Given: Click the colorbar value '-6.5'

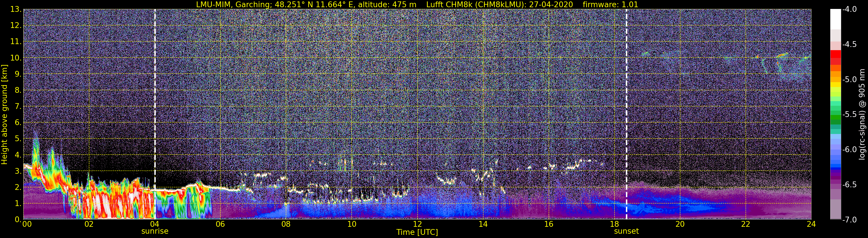Looking at the screenshot, I should tap(849, 185).
